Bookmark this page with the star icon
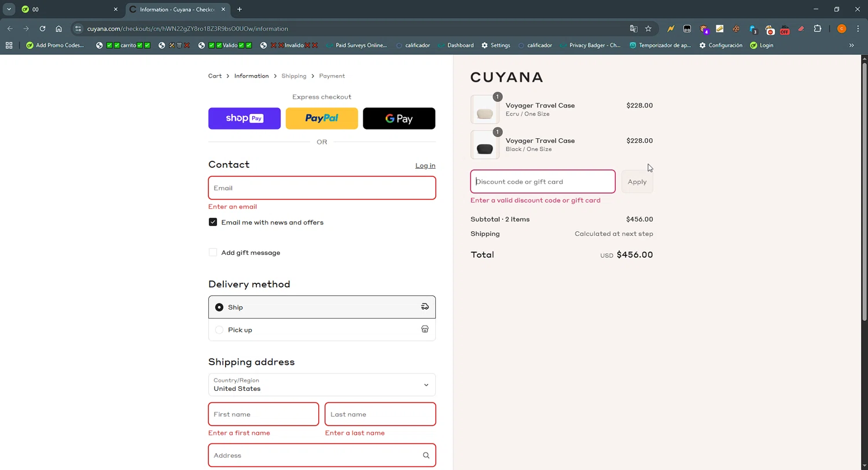The width and height of the screenshot is (868, 470). [648, 28]
